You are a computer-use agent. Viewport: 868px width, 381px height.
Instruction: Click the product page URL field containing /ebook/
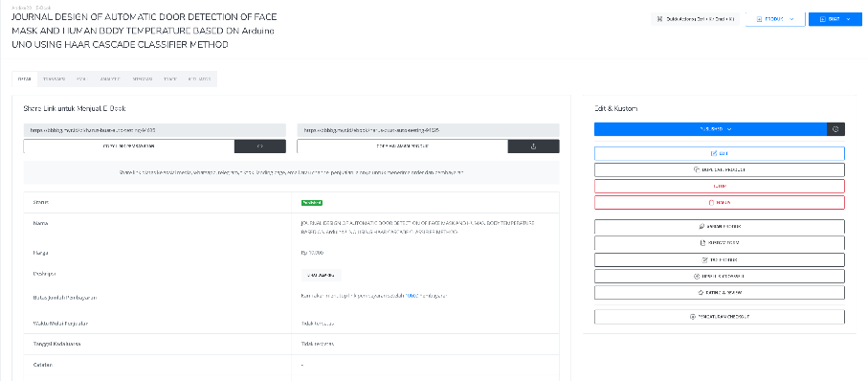[x=428, y=130]
